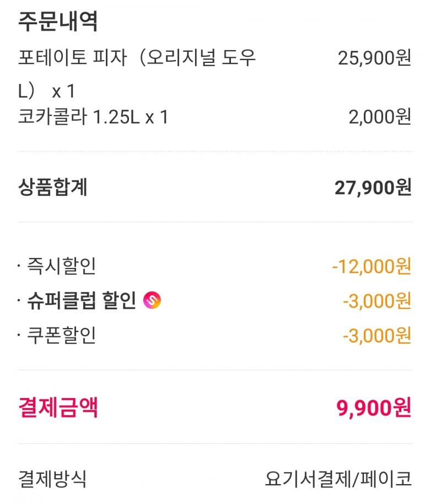Click the -12,000원 instant discount amount
Image resolution: width=430 pixels, height=504 pixels.
[x=371, y=266]
